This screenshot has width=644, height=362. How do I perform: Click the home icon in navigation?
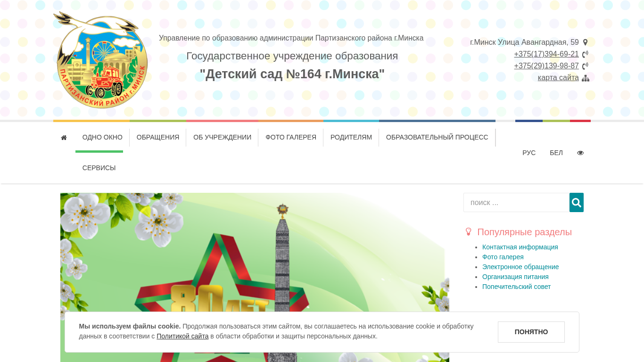(x=64, y=138)
